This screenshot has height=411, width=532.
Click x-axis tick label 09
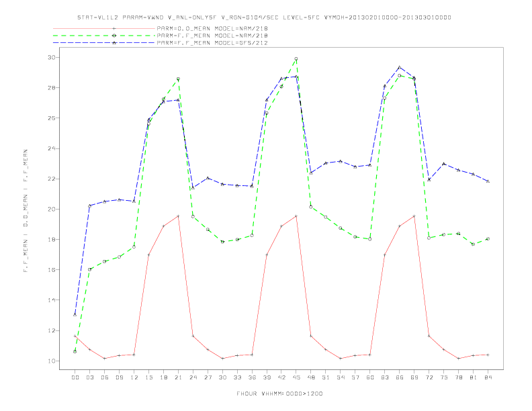(x=119, y=377)
